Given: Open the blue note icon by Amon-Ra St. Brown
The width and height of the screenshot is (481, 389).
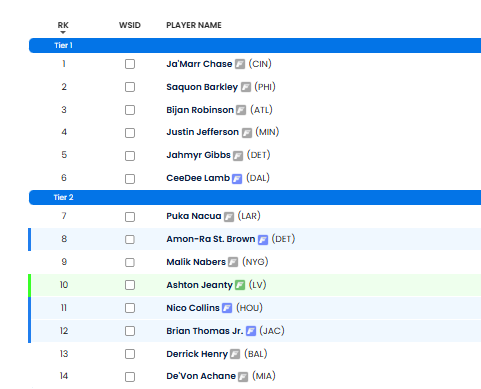Looking at the screenshot, I should (x=263, y=240).
